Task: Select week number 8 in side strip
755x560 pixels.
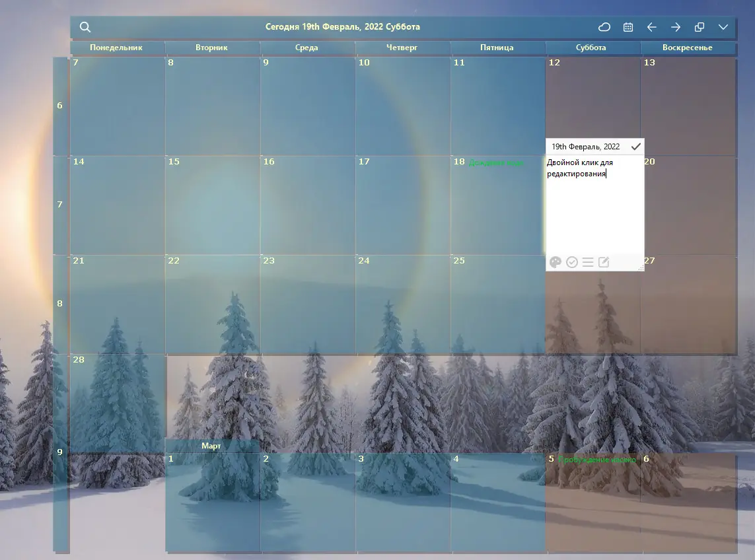Action: coord(59,303)
